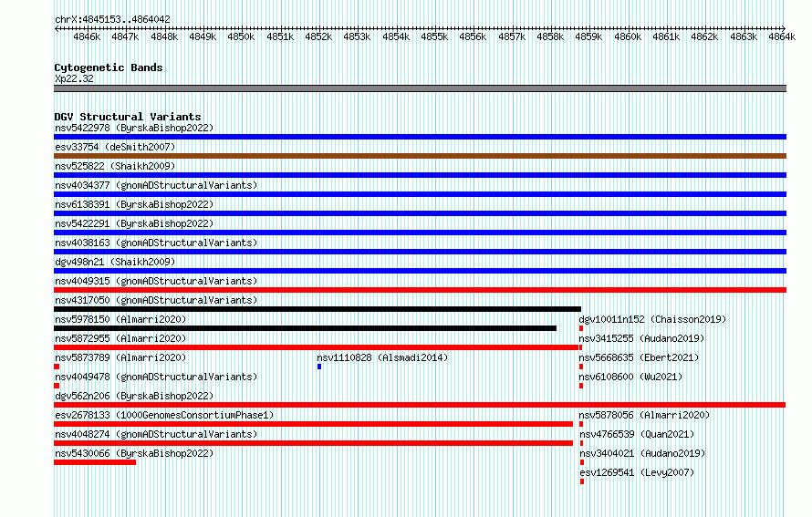812x517 pixels.
Task: Click nsv6138391 (ByrskaBishop2022) label
Action: (x=134, y=204)
